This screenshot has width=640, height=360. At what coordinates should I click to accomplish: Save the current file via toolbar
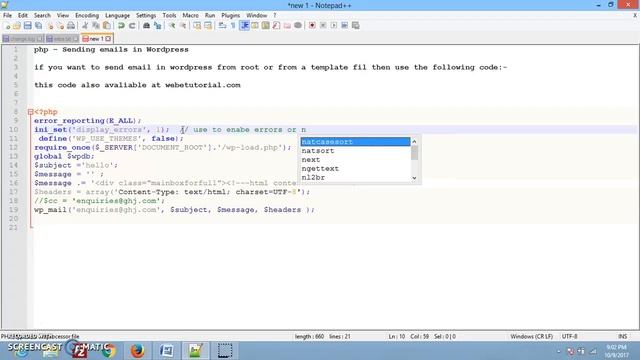click(27, 26)
